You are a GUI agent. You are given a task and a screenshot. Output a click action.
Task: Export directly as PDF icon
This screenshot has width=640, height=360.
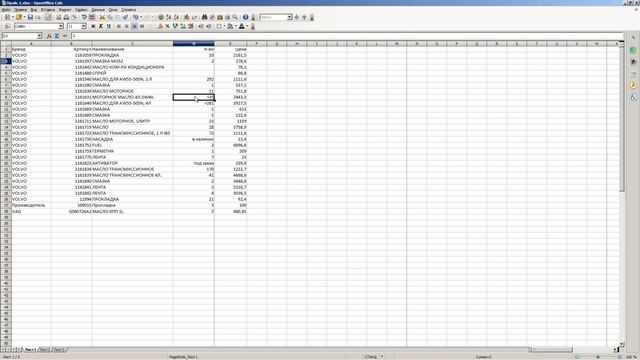coord(58,17)
